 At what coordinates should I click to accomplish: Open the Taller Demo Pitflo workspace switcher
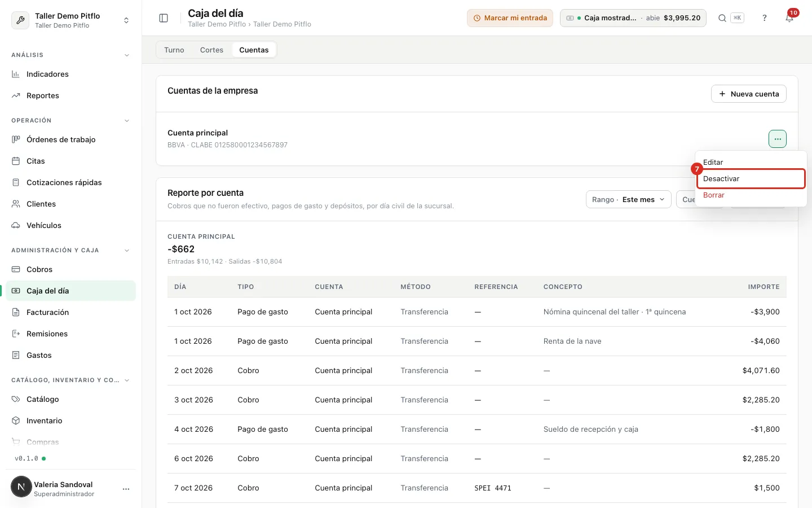(70, 20)
